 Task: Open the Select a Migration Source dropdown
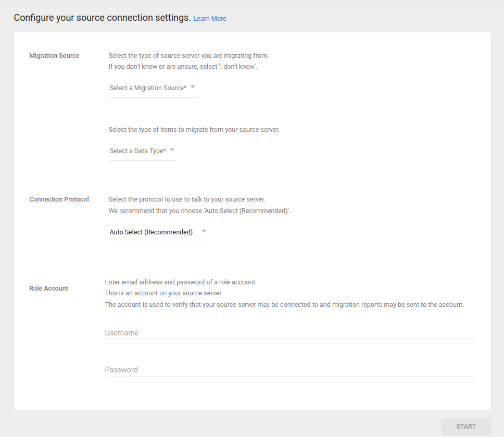148,88
